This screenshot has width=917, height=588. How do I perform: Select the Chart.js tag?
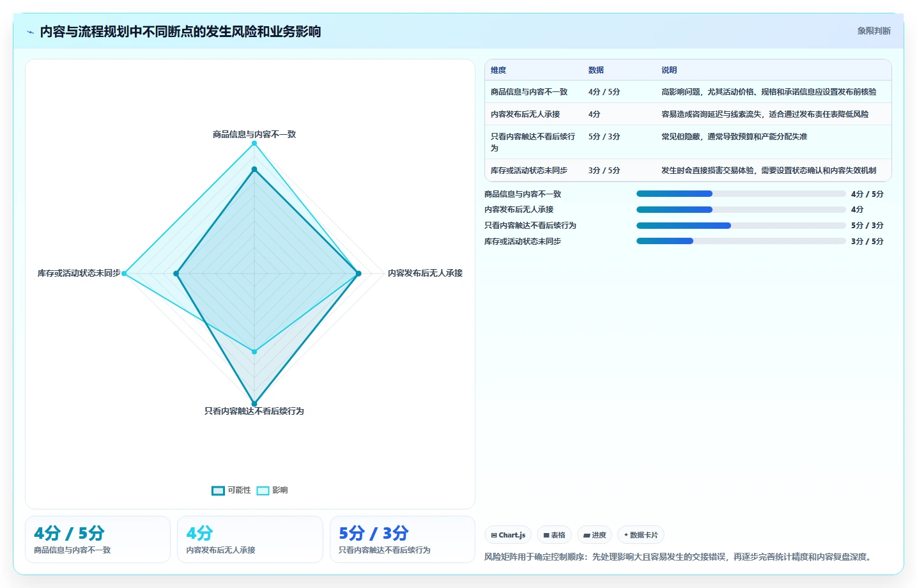pos(508,535)
